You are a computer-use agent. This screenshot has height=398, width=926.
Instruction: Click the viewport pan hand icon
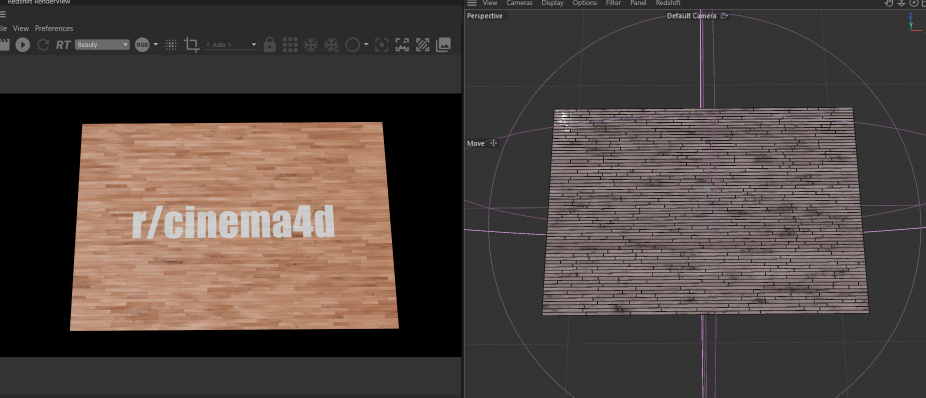tap(889, 3)
